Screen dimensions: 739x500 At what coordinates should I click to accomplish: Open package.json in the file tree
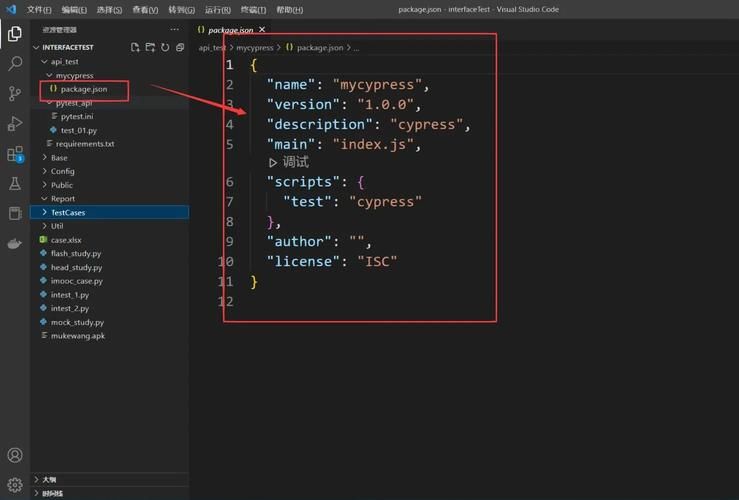(83, 89)
